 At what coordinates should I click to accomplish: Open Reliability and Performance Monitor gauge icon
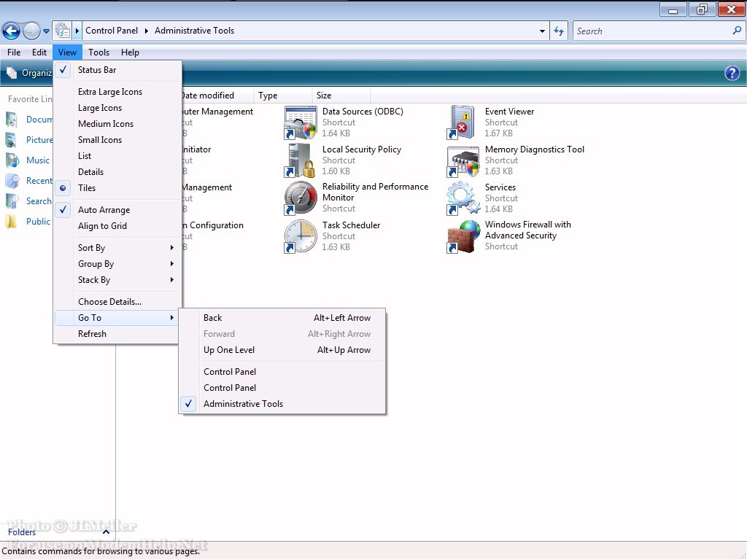point(300,198)
